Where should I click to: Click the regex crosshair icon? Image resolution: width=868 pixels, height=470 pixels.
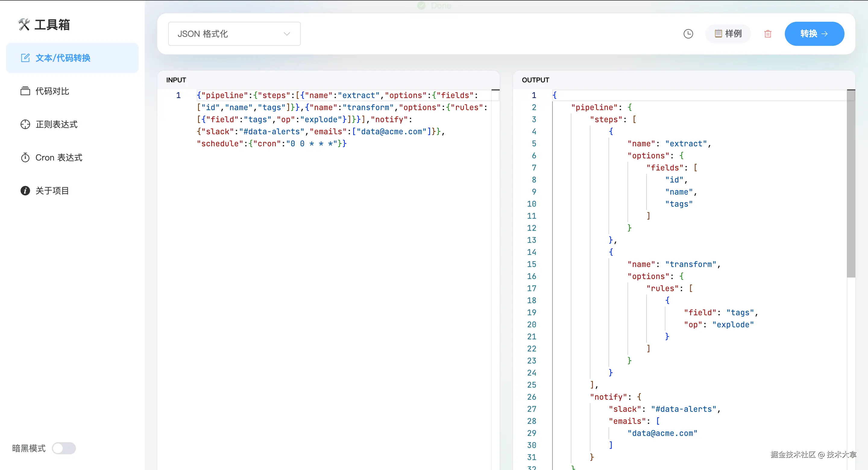(25, 124)
